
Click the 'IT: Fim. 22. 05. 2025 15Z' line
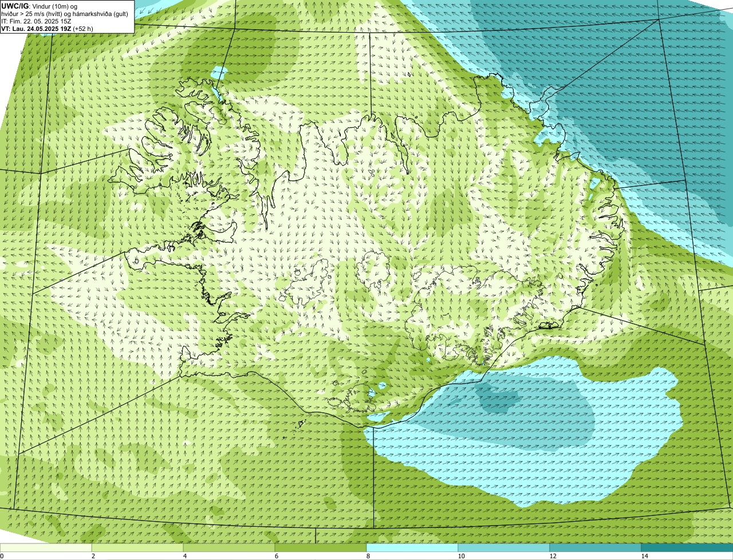36,21
